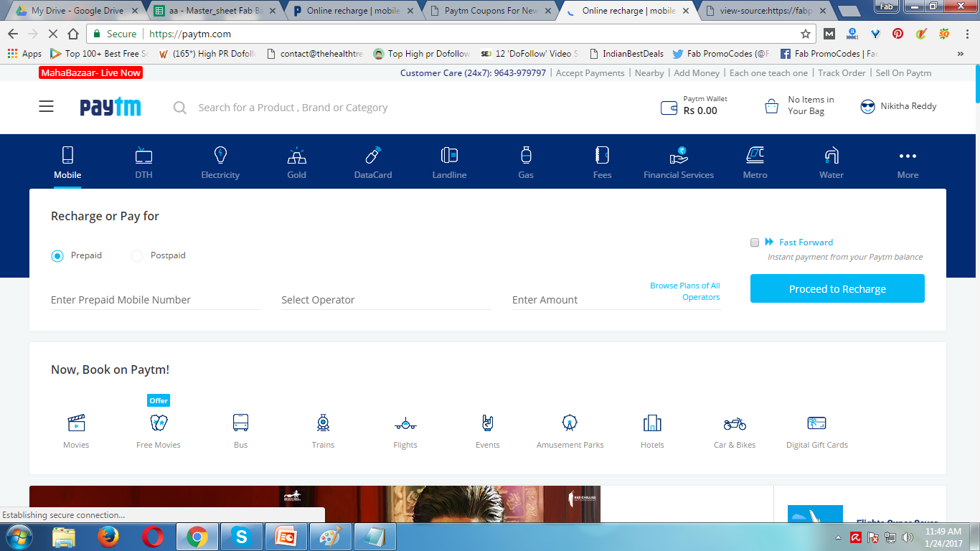Open the shopping bag icon
The width and height of the screenshot is (980, 551).
point(771,107)
